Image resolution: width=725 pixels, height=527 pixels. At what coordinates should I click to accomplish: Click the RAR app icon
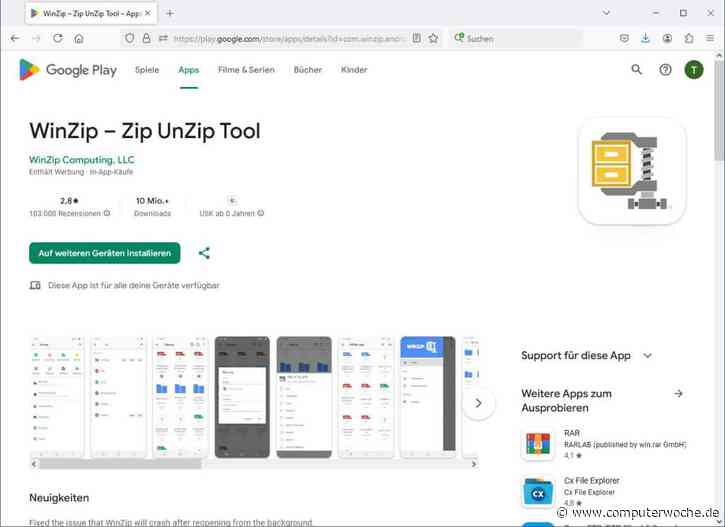(x=538, y=445)
